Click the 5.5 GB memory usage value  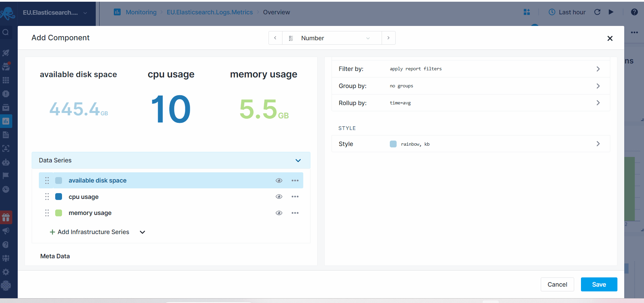pos(264,109)
